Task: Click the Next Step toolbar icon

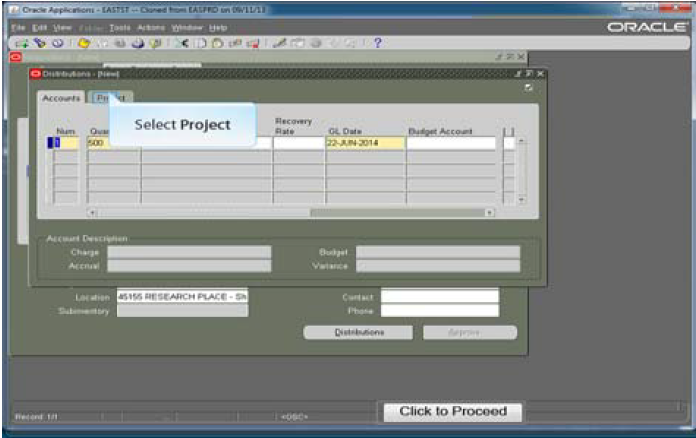Action: point(103,43)
